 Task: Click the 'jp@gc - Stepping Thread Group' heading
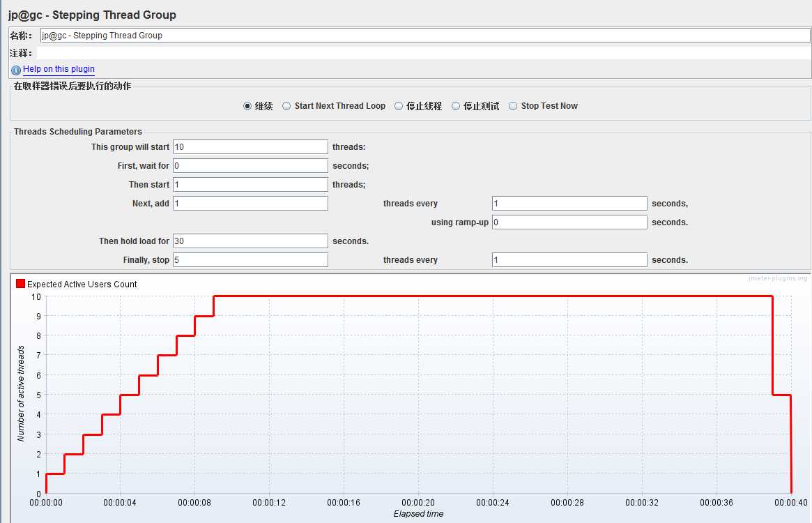[x=92, y=15]
